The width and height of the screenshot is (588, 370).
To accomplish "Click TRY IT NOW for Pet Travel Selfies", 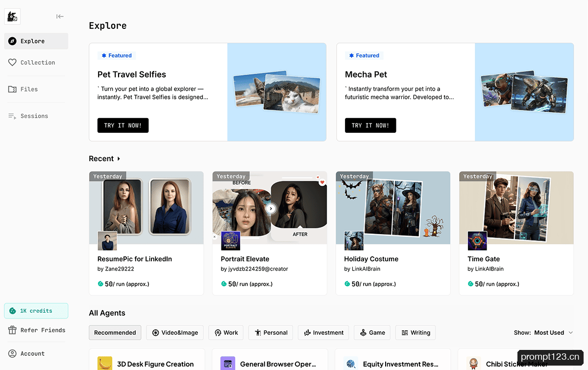I will [123, 125].
